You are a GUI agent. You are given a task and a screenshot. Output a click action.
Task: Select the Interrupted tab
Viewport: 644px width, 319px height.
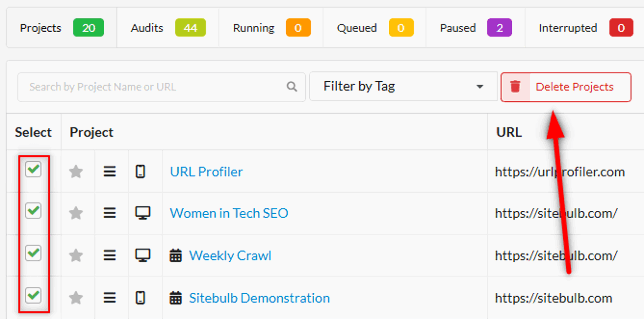(585, 28)
